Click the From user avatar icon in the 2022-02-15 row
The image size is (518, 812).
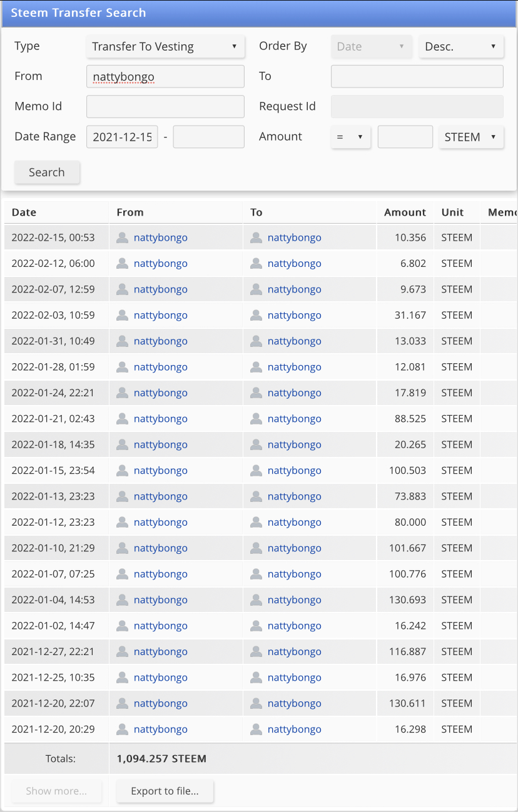123,238
